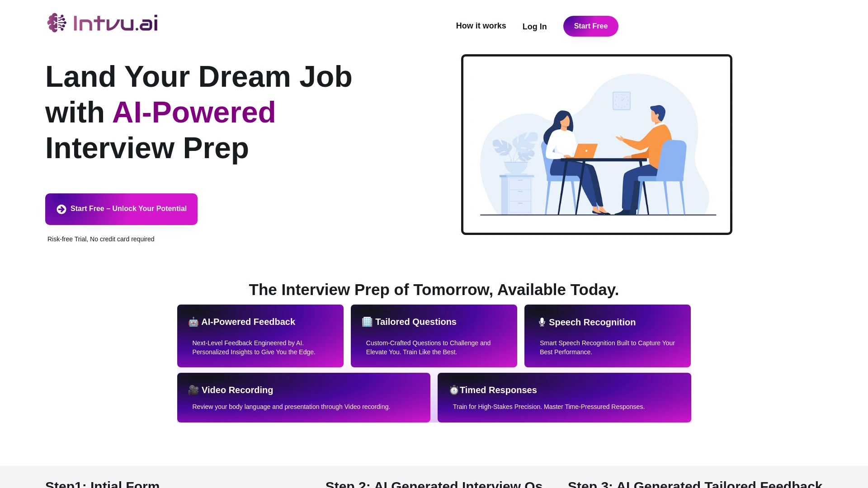The image size is (868, 488).
Task: Click the Video Recording camera icon
Action: coord(193,389)
